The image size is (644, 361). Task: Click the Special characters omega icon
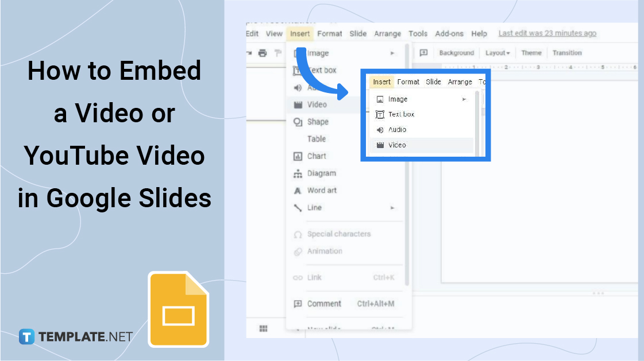[298, 235]
